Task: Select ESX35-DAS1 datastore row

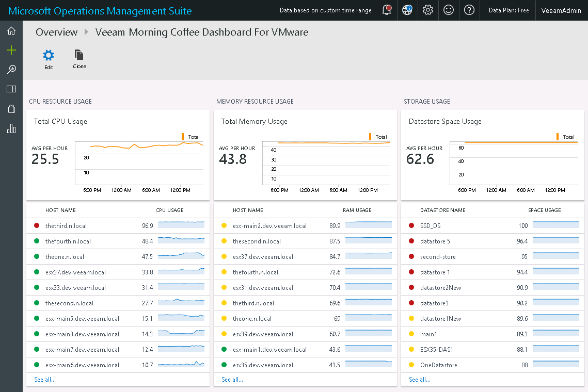Action: (492, 349)
